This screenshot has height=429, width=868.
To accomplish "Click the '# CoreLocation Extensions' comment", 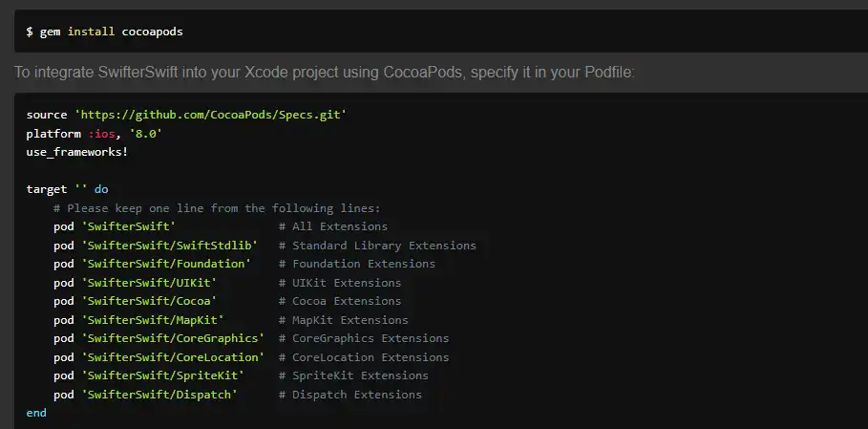I will coord(364,357).
